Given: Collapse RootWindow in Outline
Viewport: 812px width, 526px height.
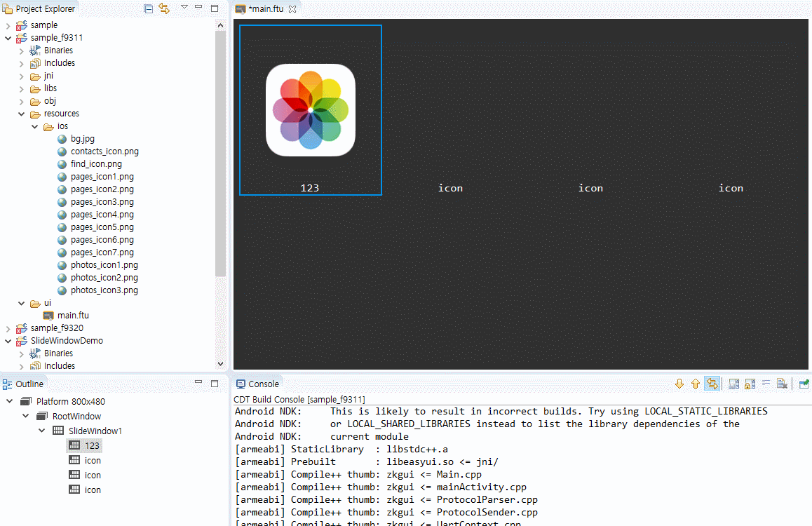Looking at the screenshot, I should [x=25, y=416].
